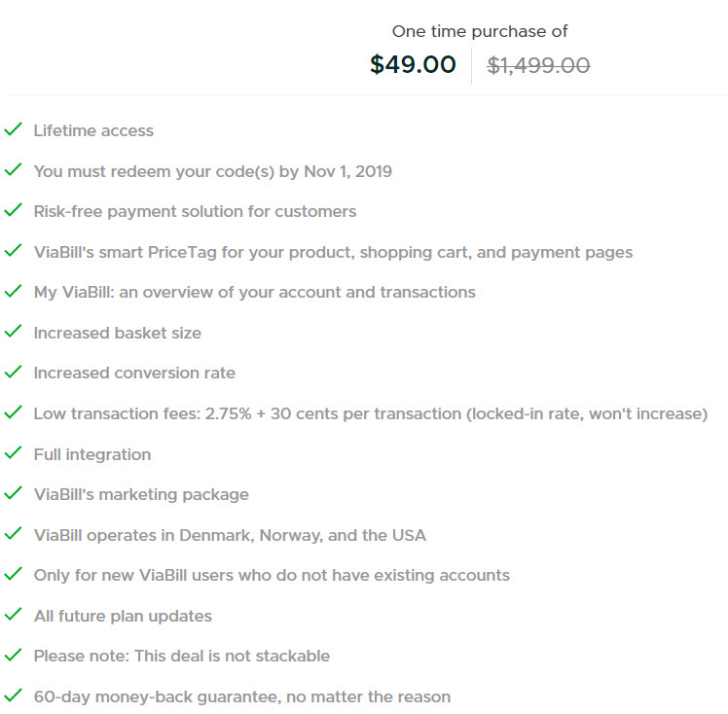Click the crossed-out $1,499.00 original price

[538, 65]
